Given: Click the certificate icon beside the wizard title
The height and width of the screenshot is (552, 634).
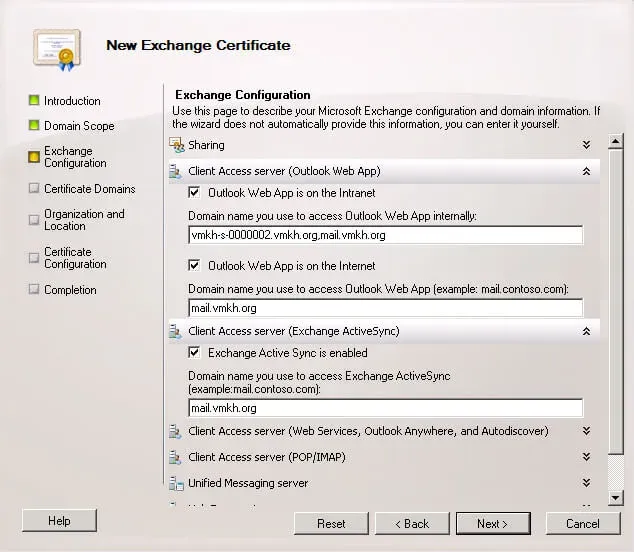Looking at the screenshot, I should 57,50.
